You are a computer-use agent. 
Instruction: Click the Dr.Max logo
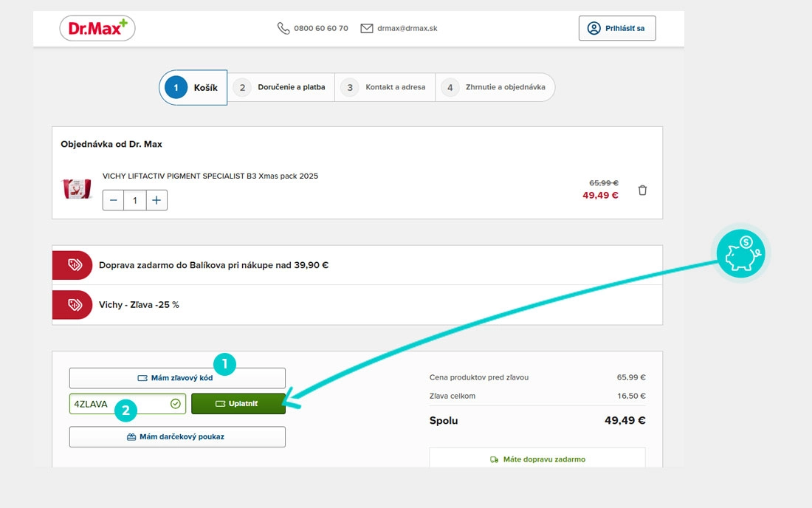point(97,28)
